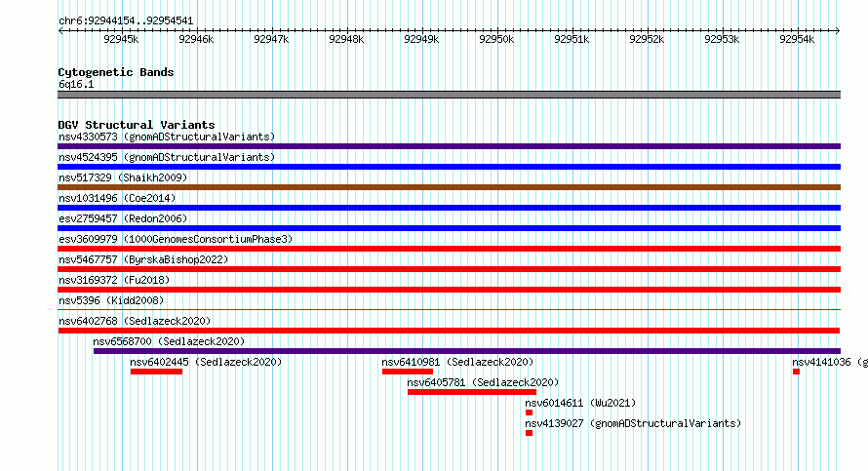
Task: Click the 92948k ruler tick label
Action: click(x=346, y=39)
